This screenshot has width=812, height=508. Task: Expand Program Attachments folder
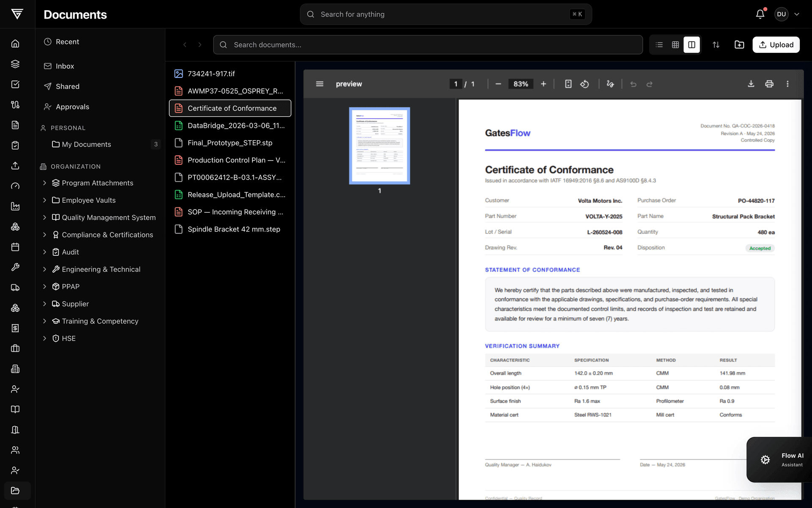44,183
